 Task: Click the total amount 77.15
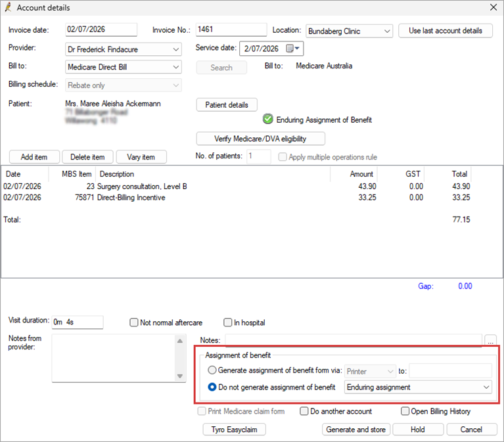click(461, 220)
